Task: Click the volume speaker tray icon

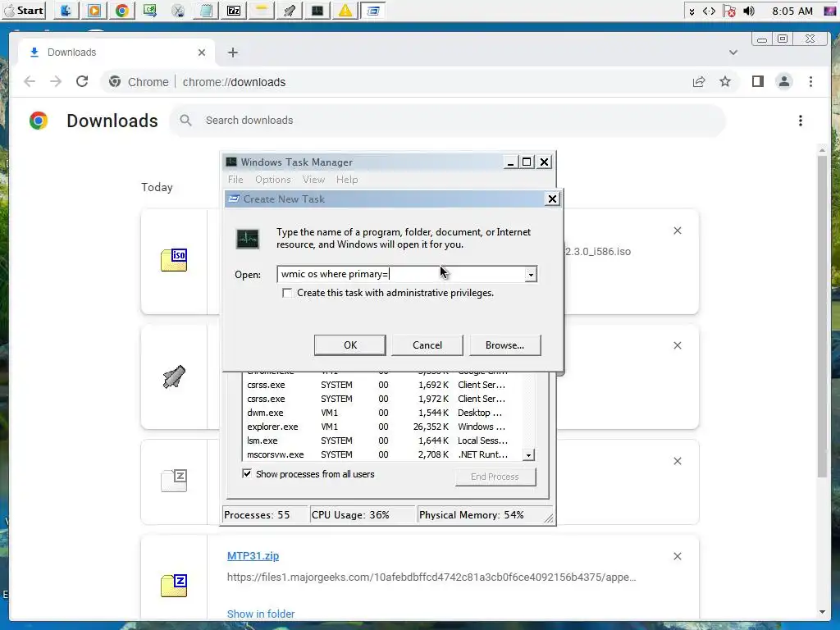Action: coord(749,11)
